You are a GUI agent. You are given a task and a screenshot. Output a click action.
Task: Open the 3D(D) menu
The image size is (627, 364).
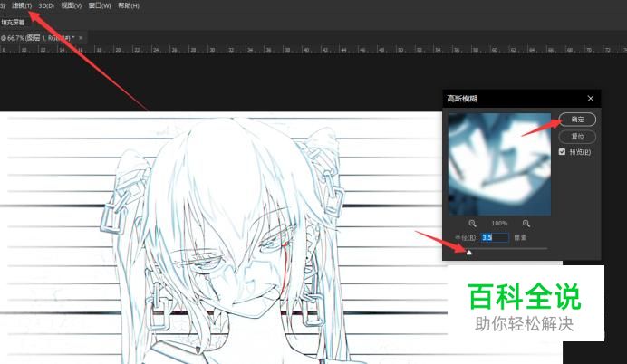click(46, 5)
